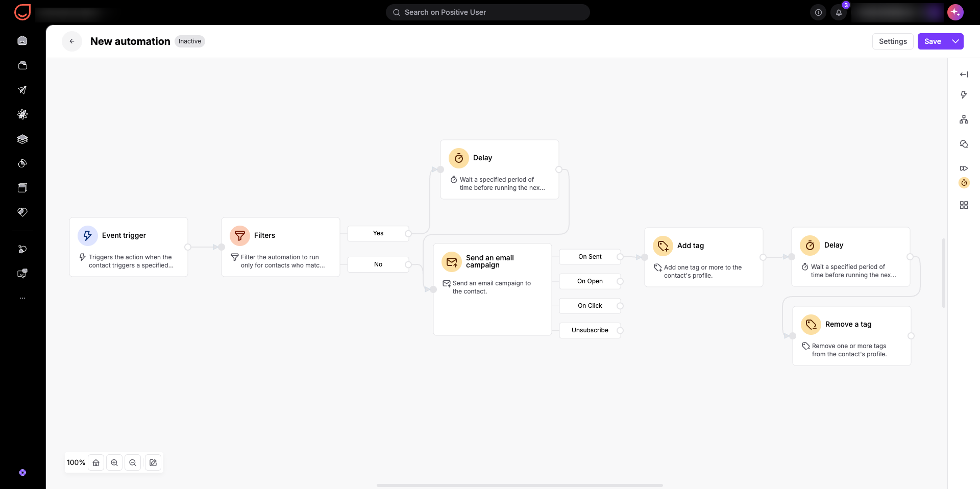This screenshot has height=489, width=980.
Task: Click the 100% zoom level label
Action: pyautogui.click(x=76, y=462)
